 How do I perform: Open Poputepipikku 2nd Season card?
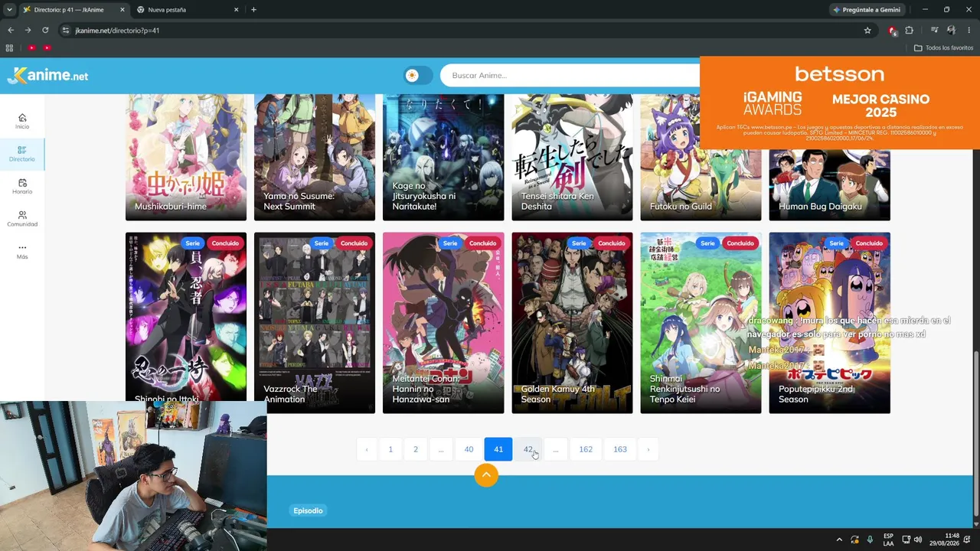click(x=829, y=323)
